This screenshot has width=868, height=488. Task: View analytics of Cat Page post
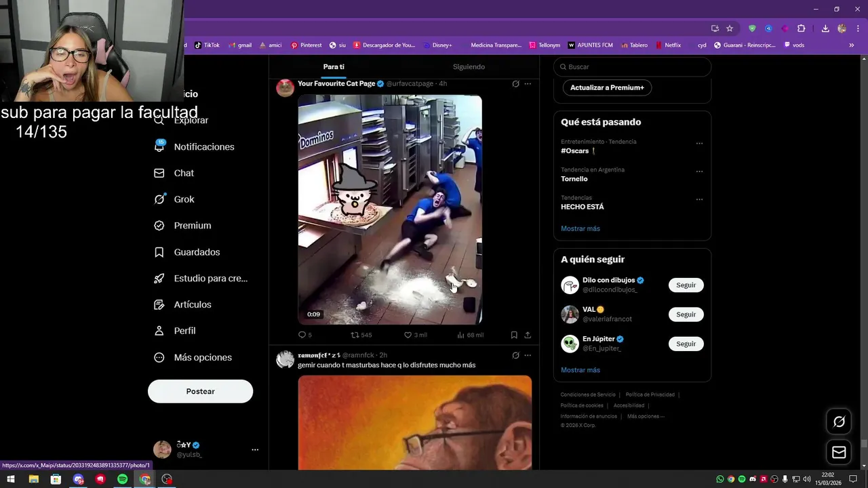(x=470, y=335)
